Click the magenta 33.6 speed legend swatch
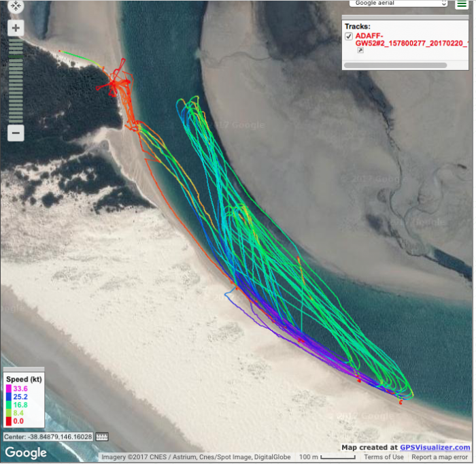Image resolution: width=476 pixels, height=464 pixels. click(x=9, y=388)
